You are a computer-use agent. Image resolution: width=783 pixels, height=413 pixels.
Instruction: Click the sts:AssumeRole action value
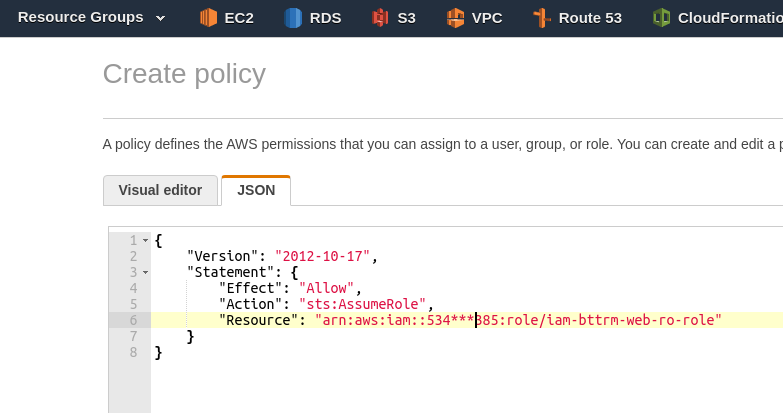[x=363, y=304]
